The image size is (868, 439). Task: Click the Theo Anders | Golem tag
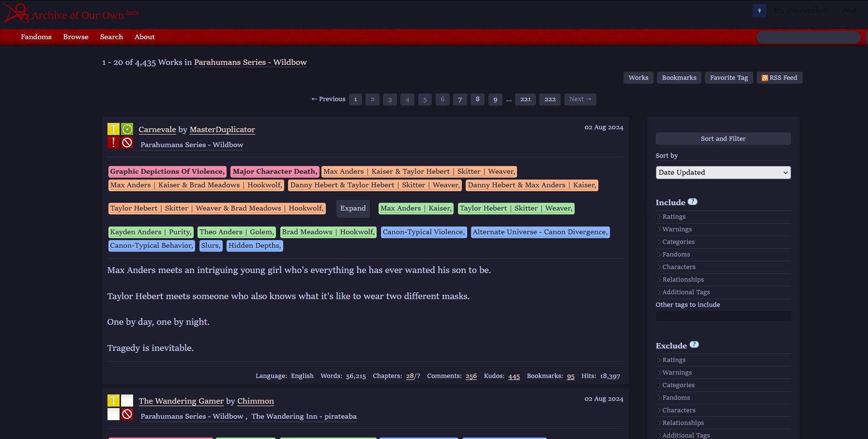point(237,232)
